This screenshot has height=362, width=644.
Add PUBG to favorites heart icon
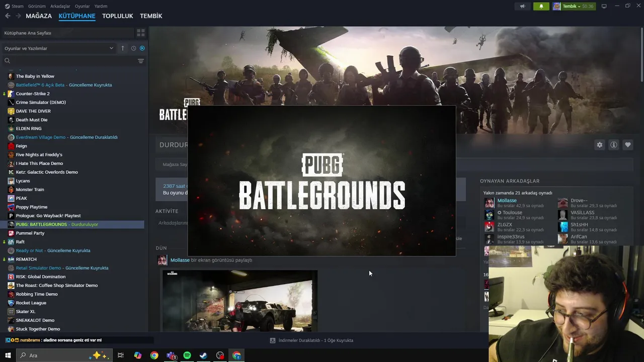click(628, 145)
